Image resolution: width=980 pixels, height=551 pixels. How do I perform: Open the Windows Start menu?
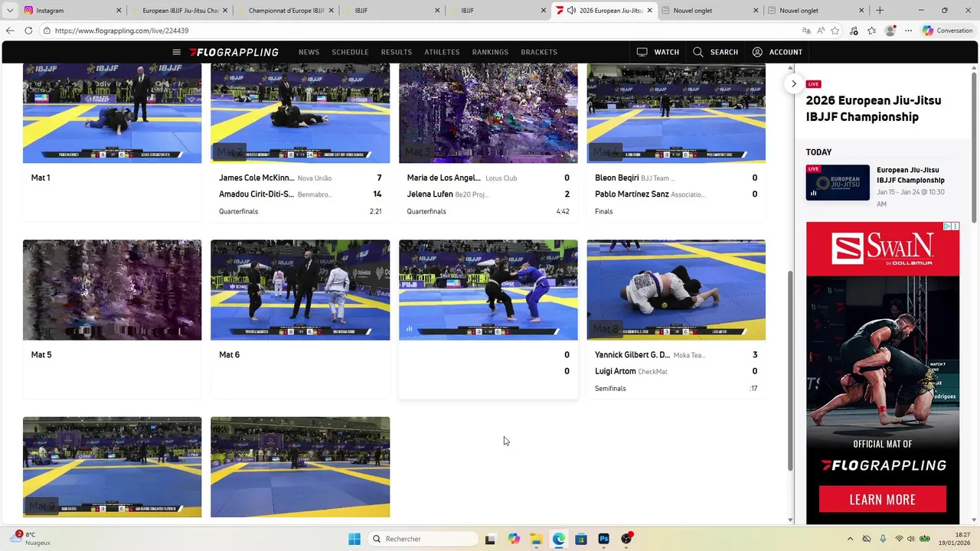coord(354,539)
